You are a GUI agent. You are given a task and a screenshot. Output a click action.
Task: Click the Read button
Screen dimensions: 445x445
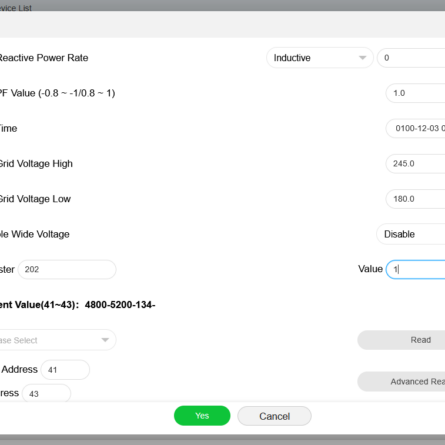401,340
